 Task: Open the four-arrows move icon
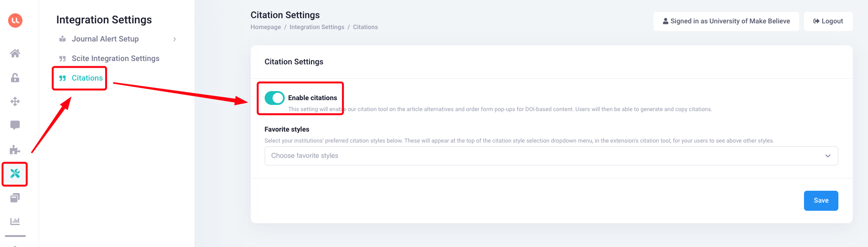pos(15,102)
